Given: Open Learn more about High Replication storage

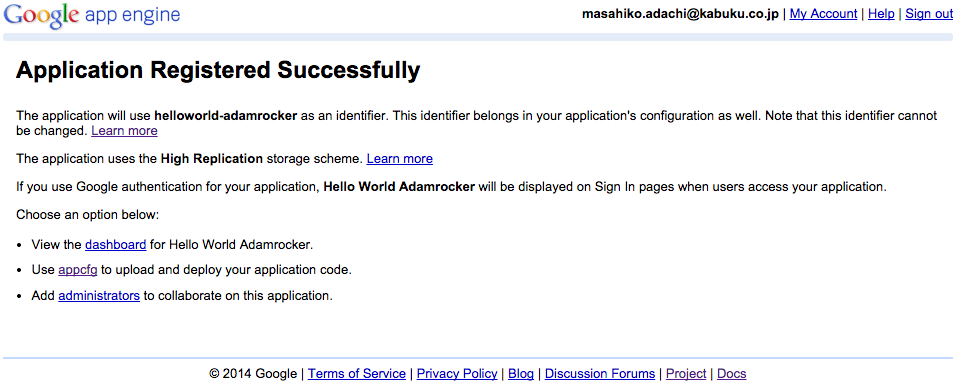Looking at the screenshot, I should point(400,158).
